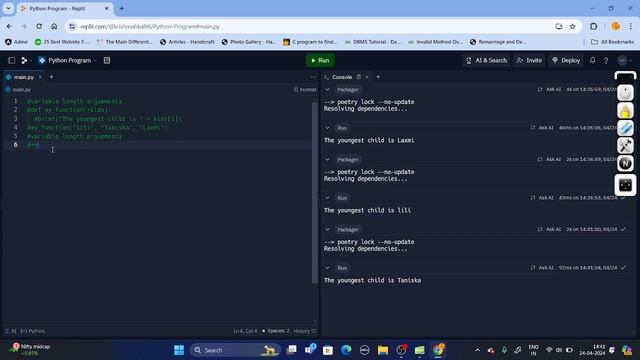The height and width of the screenshot is (360, 640).
Task: Click the output text 'The youngest child is Laxmi'
Action: (x=369, y=140)
